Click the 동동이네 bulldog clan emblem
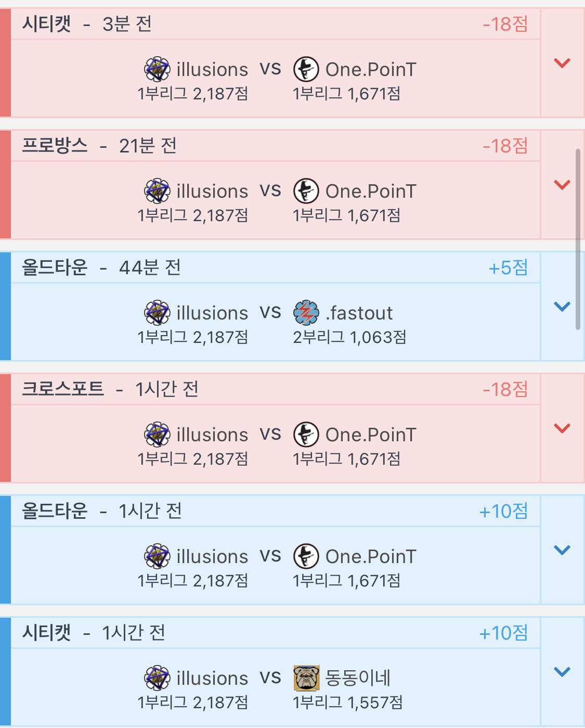The height and width of the screenshot is (728, 585). pos(306,678)
